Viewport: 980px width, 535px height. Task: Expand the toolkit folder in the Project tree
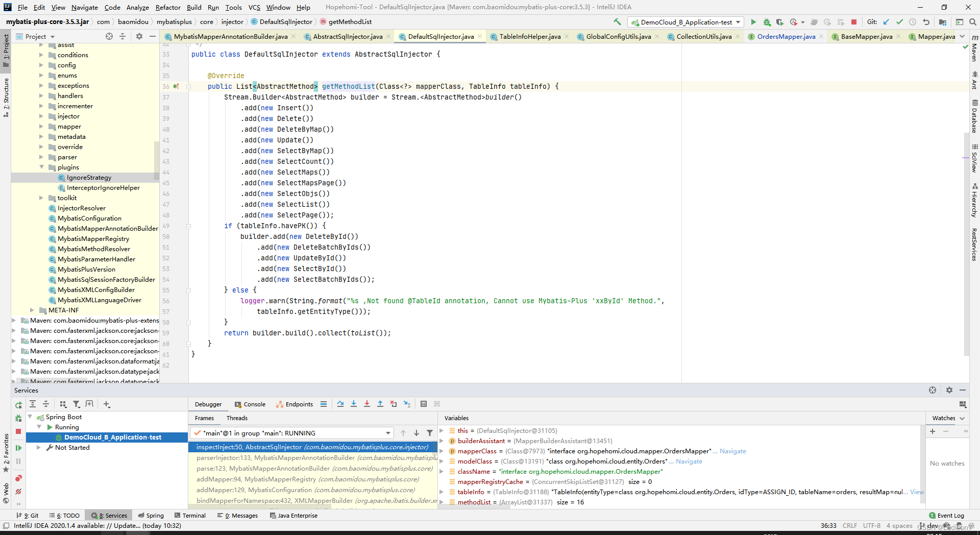tap(41, 198)
